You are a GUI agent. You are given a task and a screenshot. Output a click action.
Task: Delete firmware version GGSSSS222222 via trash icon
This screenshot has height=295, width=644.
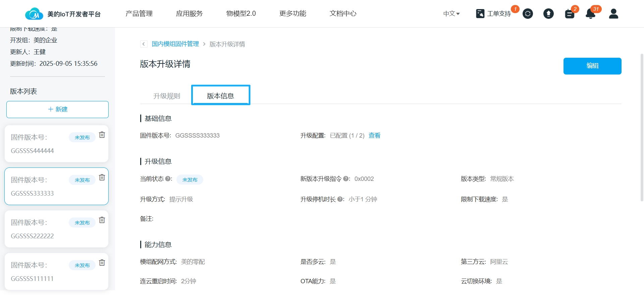[102, 220]
